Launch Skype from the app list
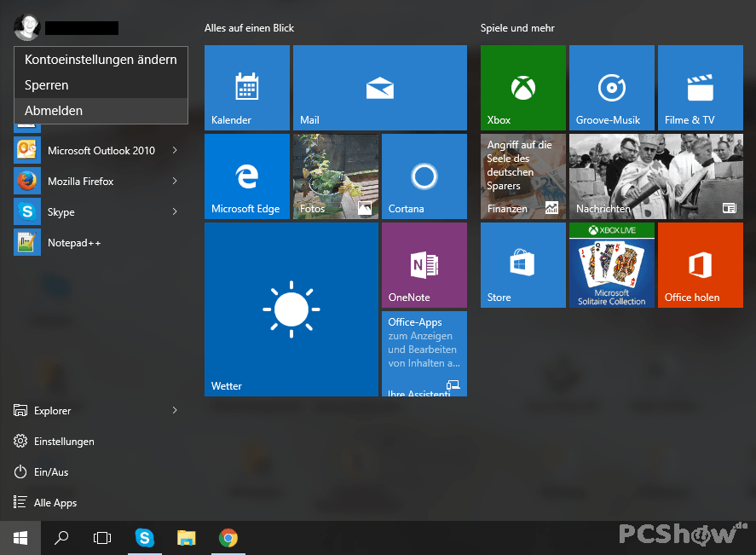Image resolution: width=756 pixels, height=555 pixels. tap(96, 212)
